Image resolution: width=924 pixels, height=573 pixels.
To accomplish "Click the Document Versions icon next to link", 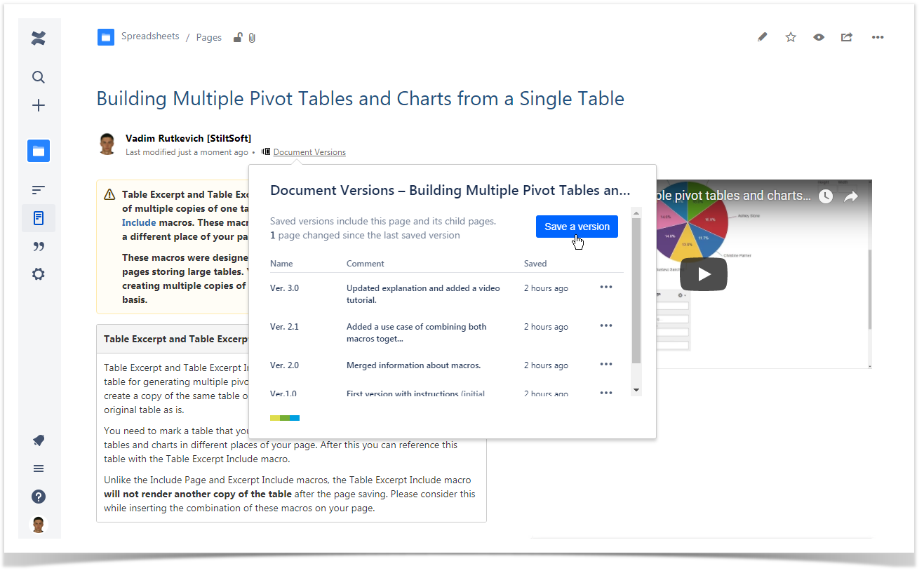I will (x=266, y=151).
